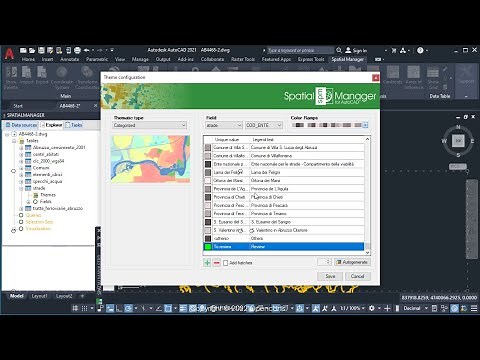480x360 pixels.
Task: Click the ViewCube top face
Action: 458,141
